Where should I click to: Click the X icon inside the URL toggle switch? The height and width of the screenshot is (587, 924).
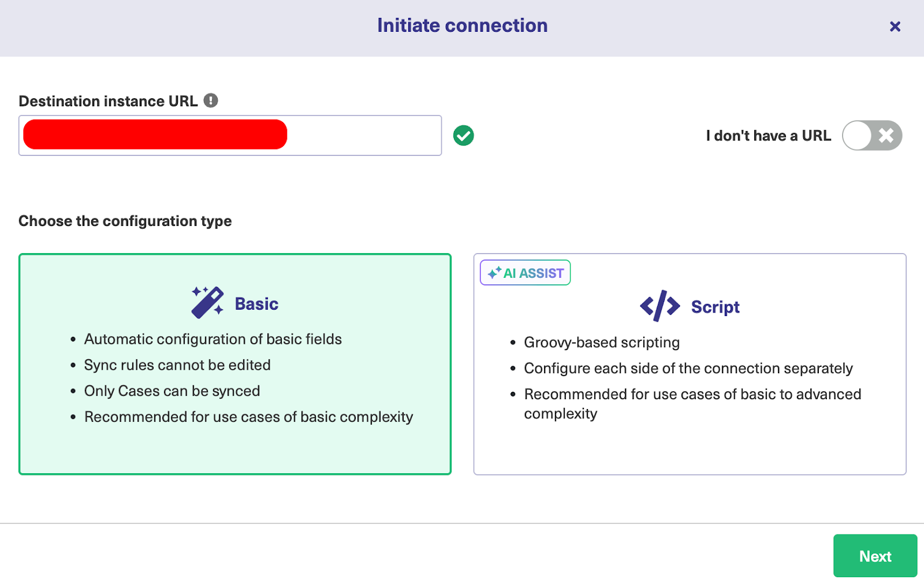[885, 135]
